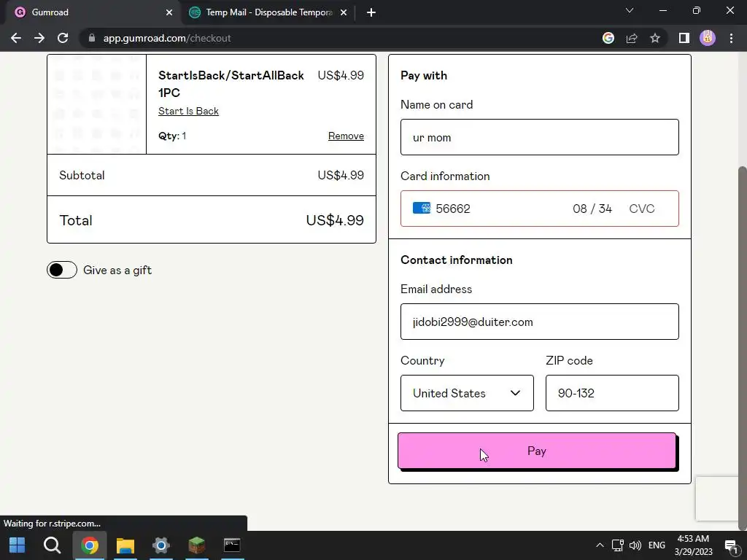
Task: Click the StartIsBack/StartAllBack 1PC product title
Action: 231,84
